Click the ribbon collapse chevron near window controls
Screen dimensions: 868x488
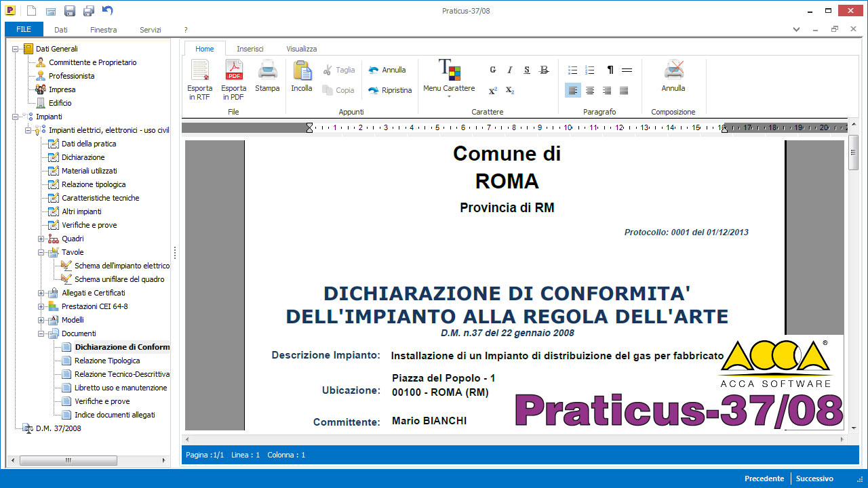tap(797, 29)
